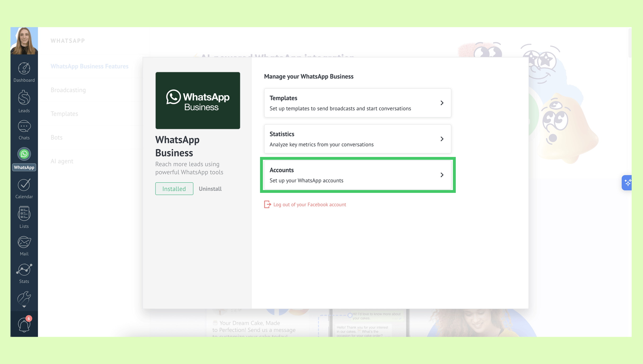Click the Facebook logout arrow icon
Viewport: 643px width, 364px height.
[267, 204]
